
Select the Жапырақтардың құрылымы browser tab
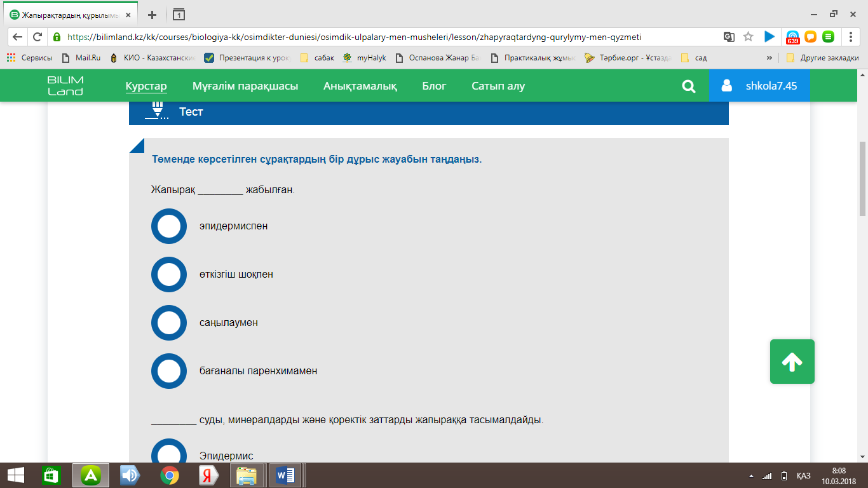click(x=69, y=14)
